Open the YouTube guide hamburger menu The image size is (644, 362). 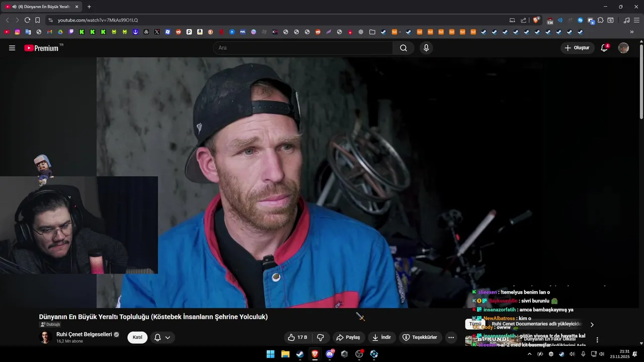click(12, 48)
